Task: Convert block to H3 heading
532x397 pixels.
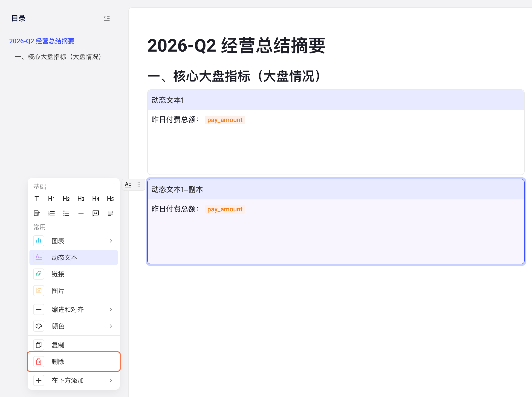Action: (x=81, y=199)
